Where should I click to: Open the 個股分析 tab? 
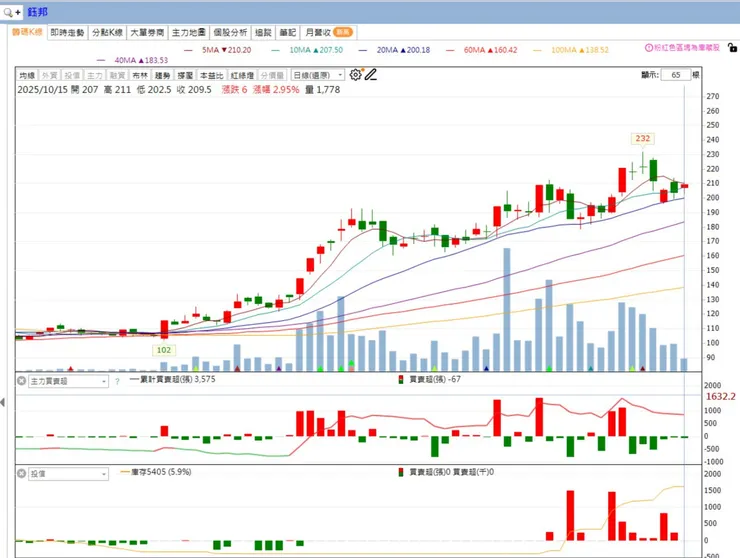click(230, 33)
